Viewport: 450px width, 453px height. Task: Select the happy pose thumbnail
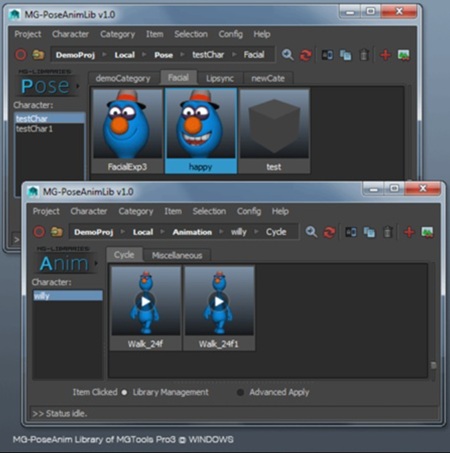[201, 131]
